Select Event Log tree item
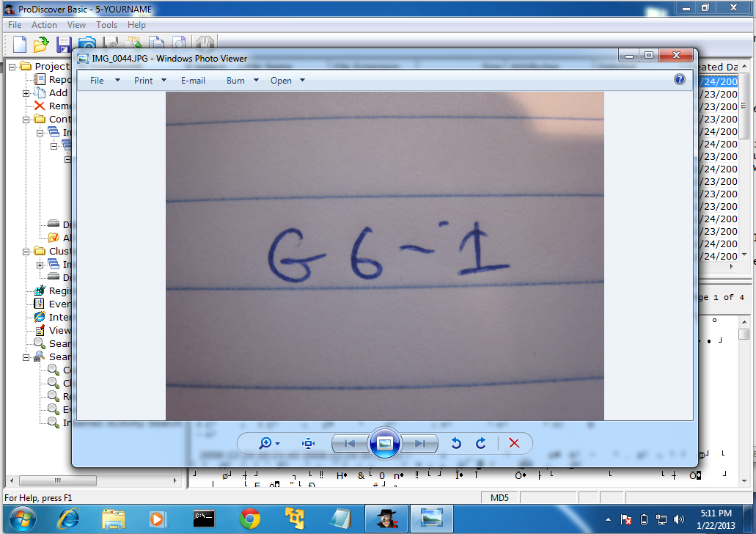Image resolution: width=756 pixels, height=534 pixels. pyautogui.click(x=53, y=304)
